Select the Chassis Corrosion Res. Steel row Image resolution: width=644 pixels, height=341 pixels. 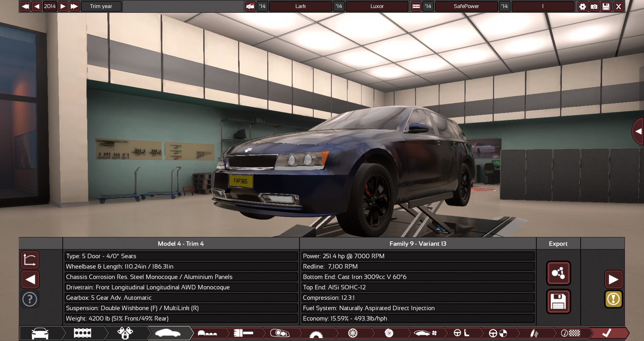[x=181, y=277]
